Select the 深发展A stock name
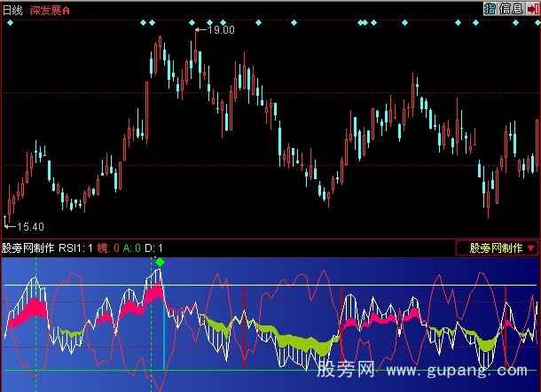This screenshot has height=392, width=541. tap(55, 8)
